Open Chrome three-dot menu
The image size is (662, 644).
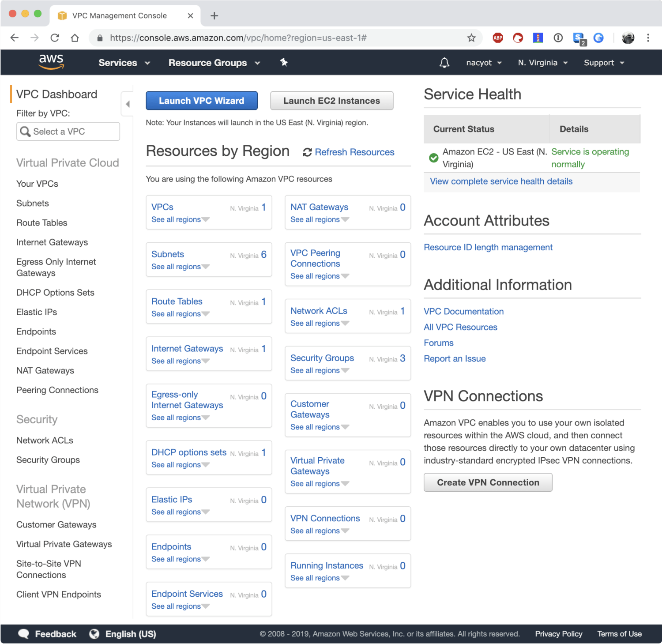point(648,38)
